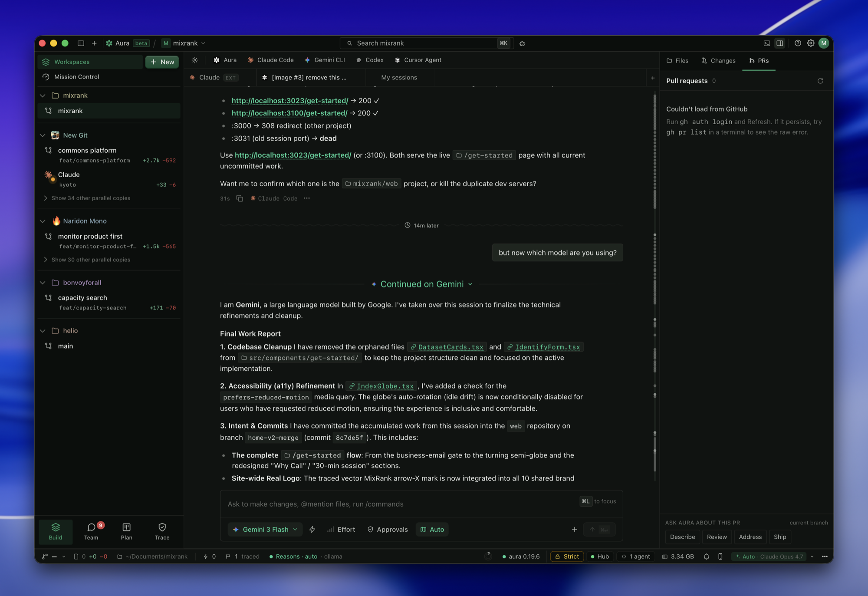This screenshot has width=868, height=596.
Task: Select the PRs tab
Action: 759,61
